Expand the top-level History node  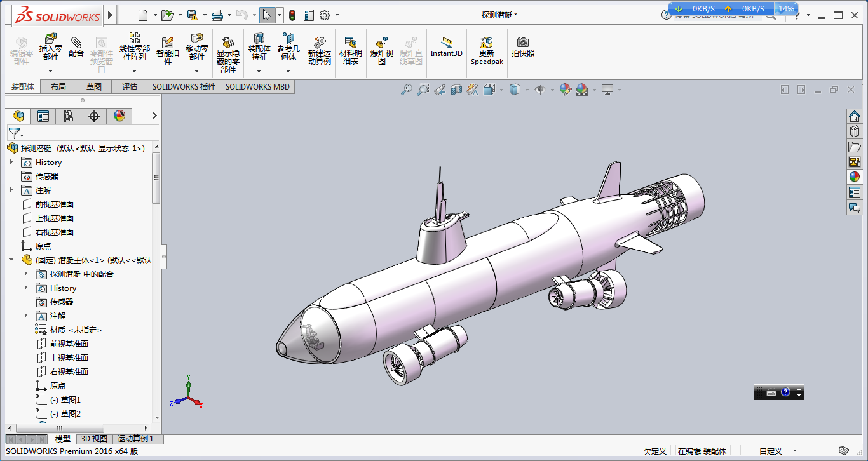(11, 163)
